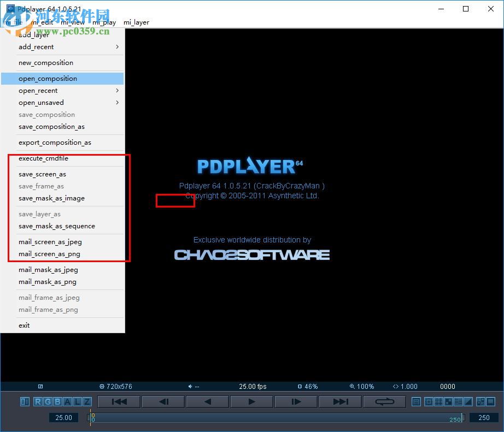Image resolution: width=504 pixels, height=432 pixels.
Task: Select the red channel display icon
Action: 38,401
